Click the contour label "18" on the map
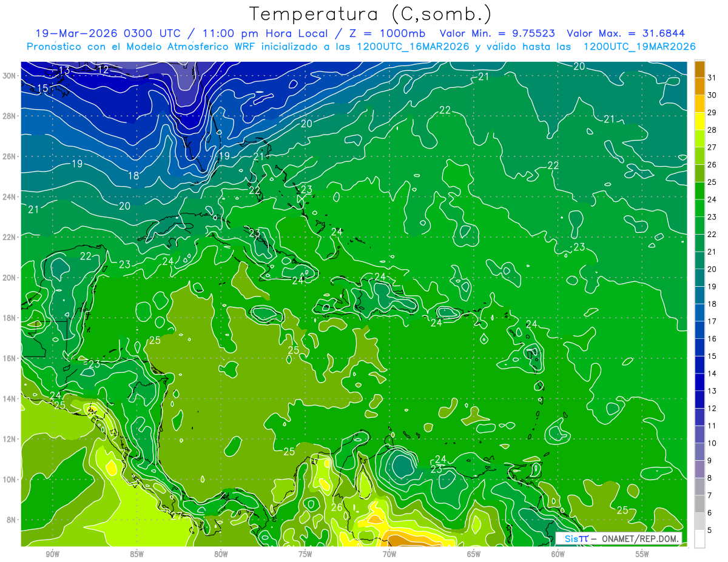 (133, 176)
